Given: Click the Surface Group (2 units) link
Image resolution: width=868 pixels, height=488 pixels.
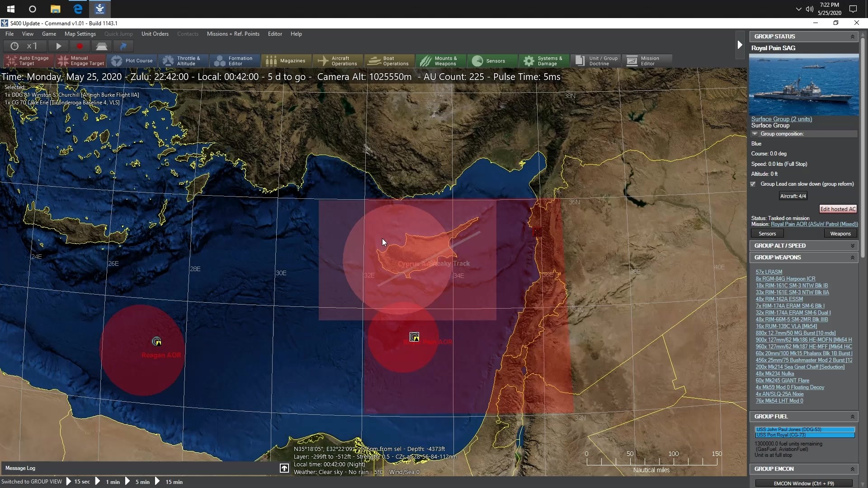Looking at the screenshot, I should (x=782, y=119).
